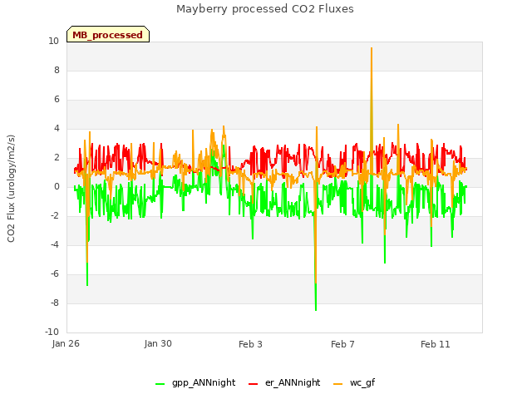532x399 pixels.
Task: Click the Jan 30 x-axis label
Action: pos(158,344)
